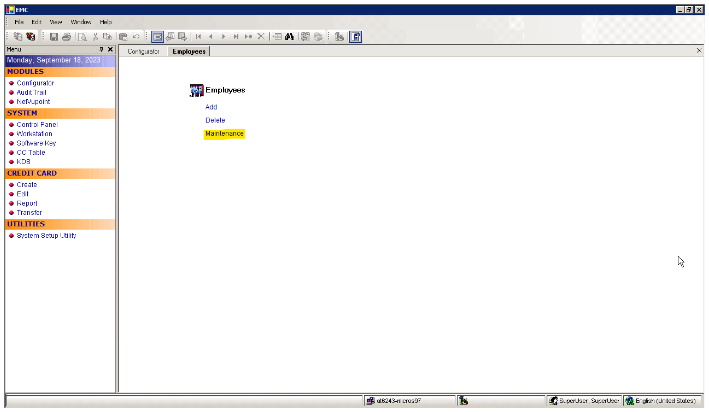709x412 pixels.
Task: Click the MODULES section header
Action: (60, 72)
